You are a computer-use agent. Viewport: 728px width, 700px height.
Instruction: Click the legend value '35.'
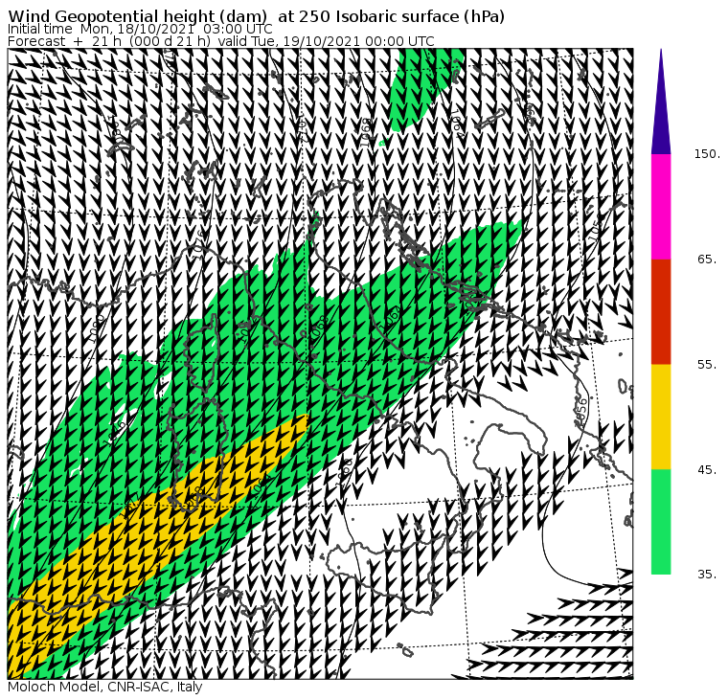(x=708, y=575)
